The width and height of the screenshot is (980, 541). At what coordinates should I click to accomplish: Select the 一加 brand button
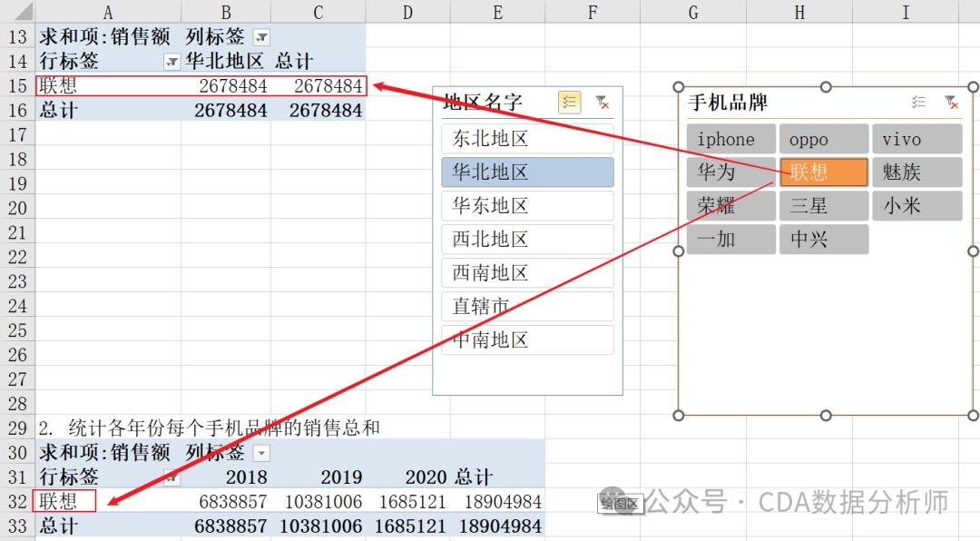pyautogui.click(x=730, y=240)
